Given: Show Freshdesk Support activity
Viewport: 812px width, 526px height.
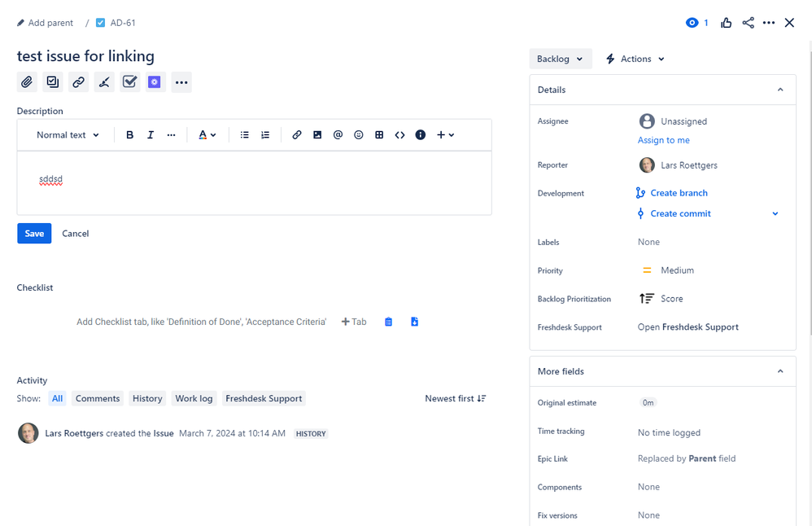Looking at the screenshot, I should tap(264, 398).
